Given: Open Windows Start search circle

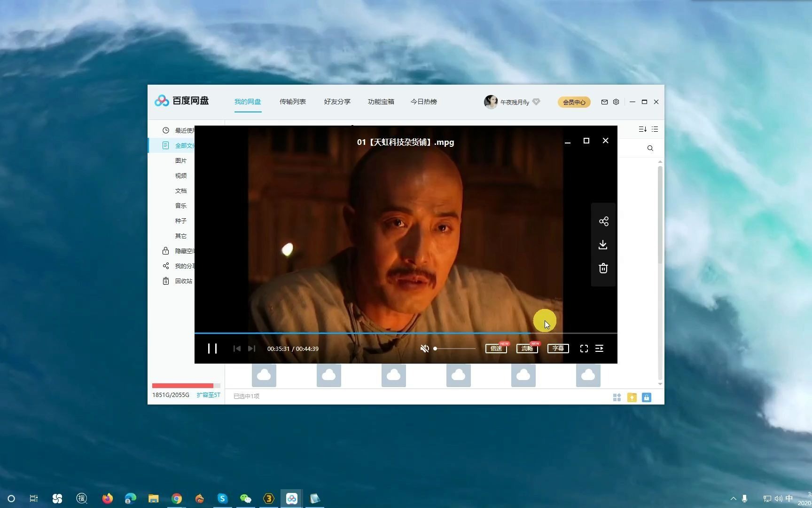Looking at the screenshot, I should point(11,499).
